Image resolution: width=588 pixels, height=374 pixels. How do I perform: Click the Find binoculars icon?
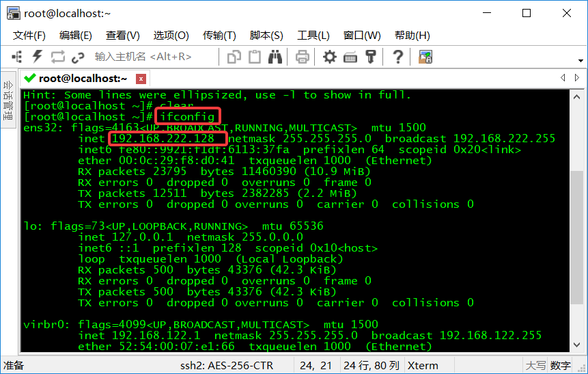275,57
